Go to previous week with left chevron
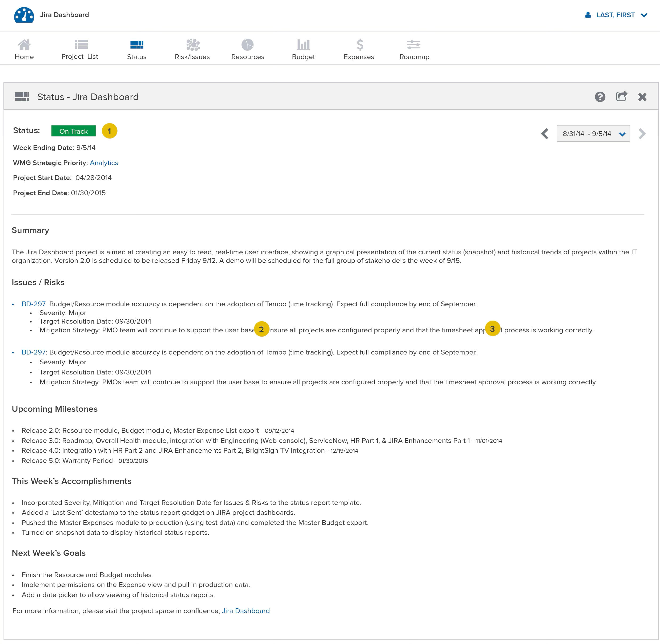This screenshot has height=644, width=660. pos(545,134)
